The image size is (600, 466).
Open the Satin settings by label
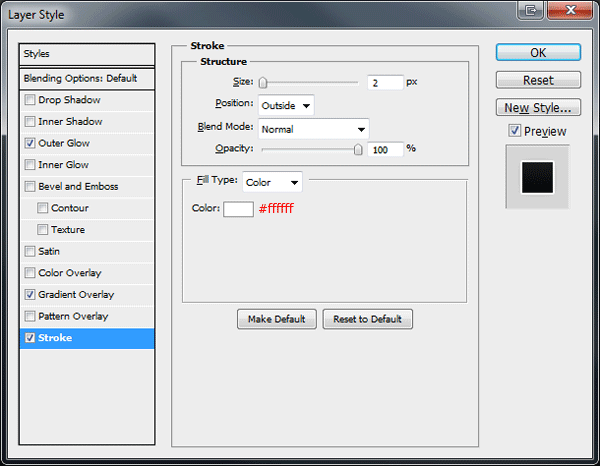point(49,251)
